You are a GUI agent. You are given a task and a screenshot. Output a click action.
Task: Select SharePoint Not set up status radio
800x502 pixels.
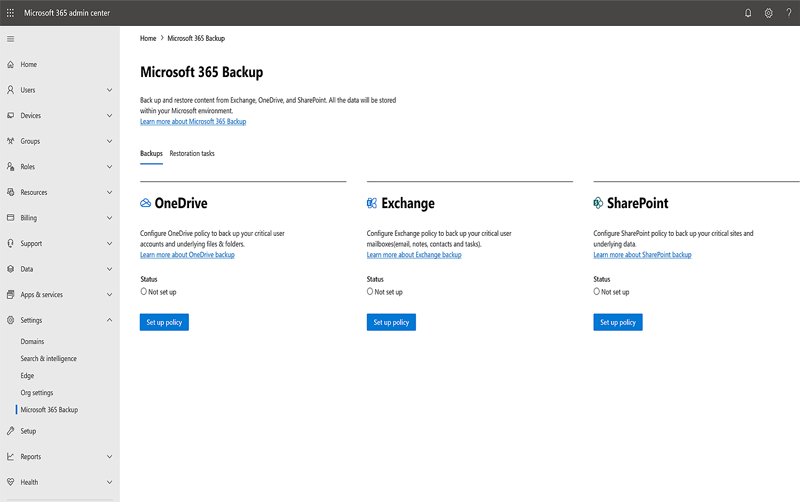[x=596, y=291]
